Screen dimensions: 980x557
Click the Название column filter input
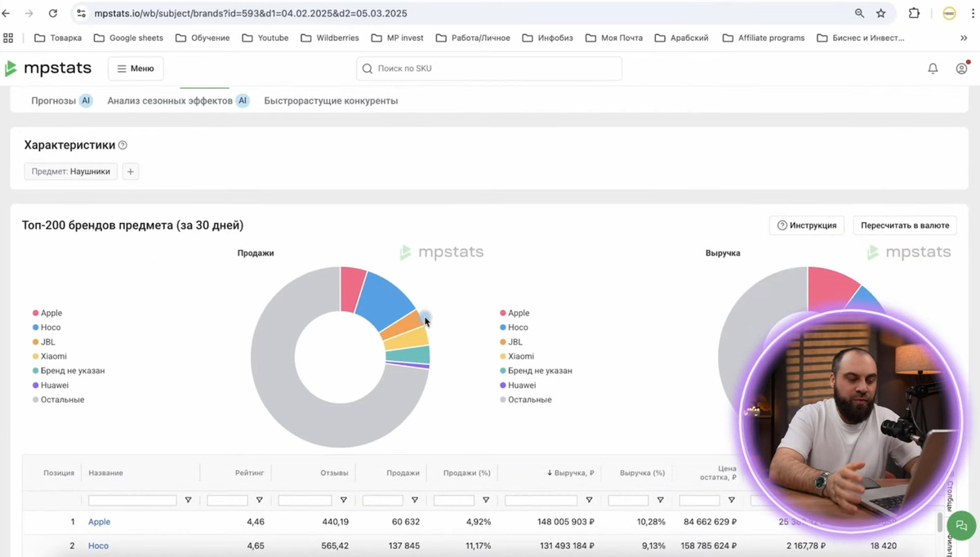132,500
